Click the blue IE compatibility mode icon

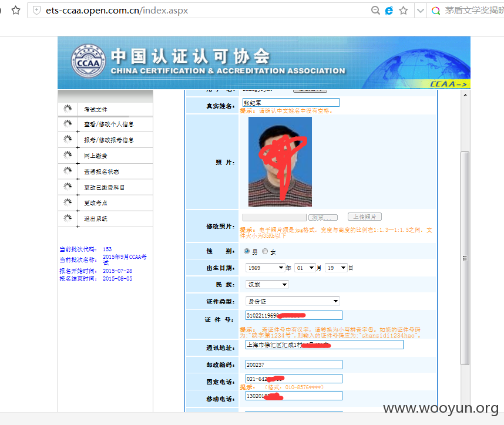(x=389, y=11)
